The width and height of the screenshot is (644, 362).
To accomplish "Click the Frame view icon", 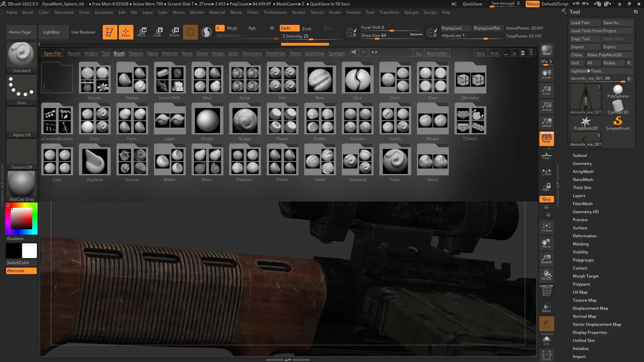I will tap(546, 227).
